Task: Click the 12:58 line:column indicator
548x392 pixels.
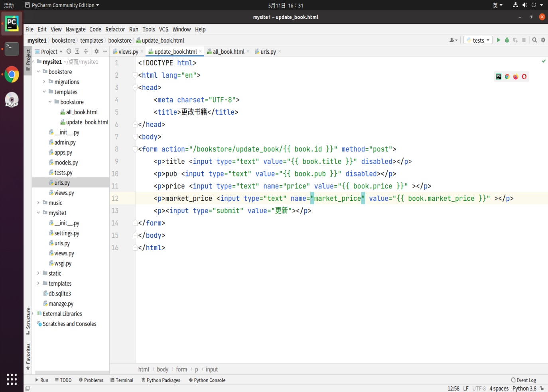Action: tap(453, 388)
